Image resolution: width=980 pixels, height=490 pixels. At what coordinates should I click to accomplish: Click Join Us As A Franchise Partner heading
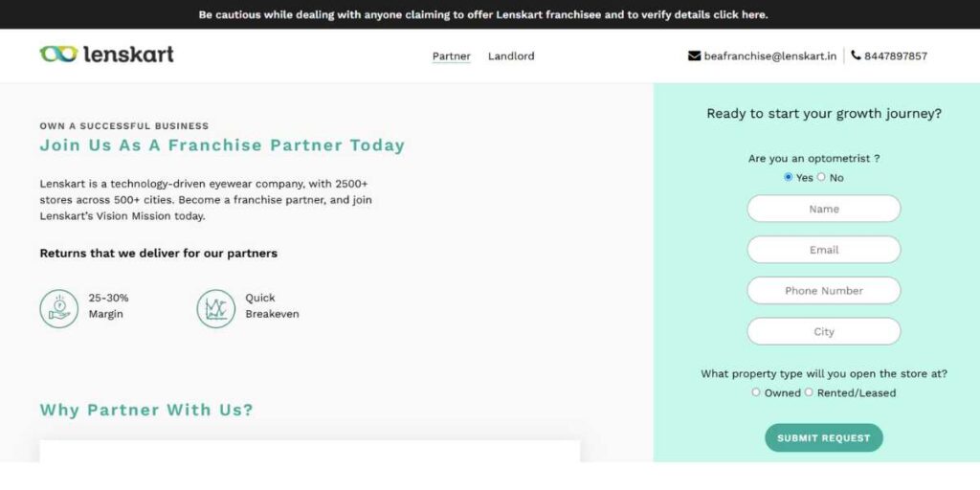222,145
